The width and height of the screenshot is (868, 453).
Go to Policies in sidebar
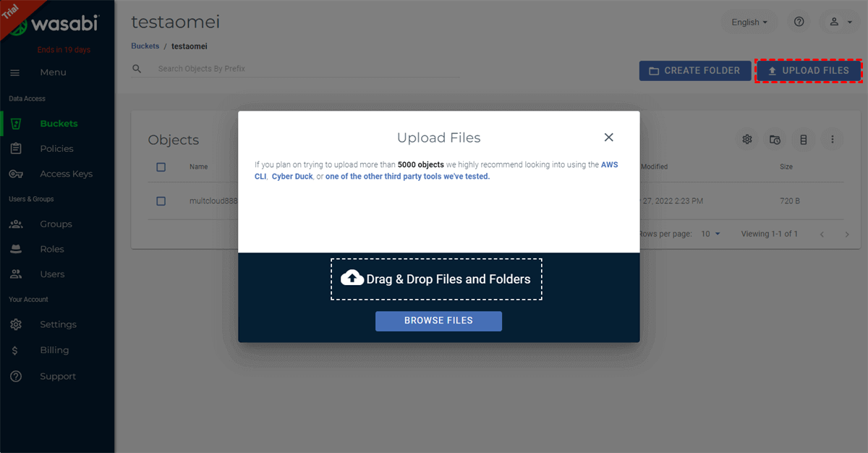click(x=56, y=148)
